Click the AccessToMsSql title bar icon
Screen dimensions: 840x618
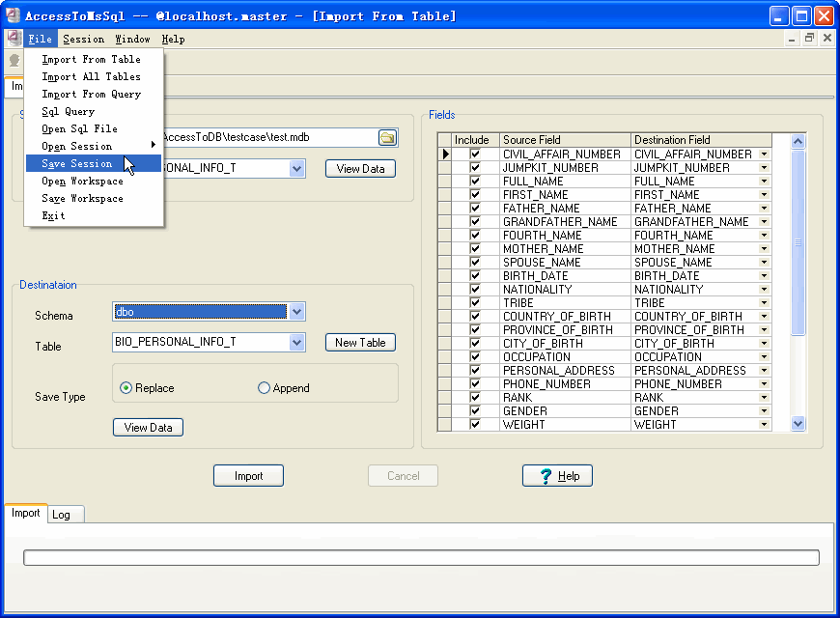tap(13, 15)
